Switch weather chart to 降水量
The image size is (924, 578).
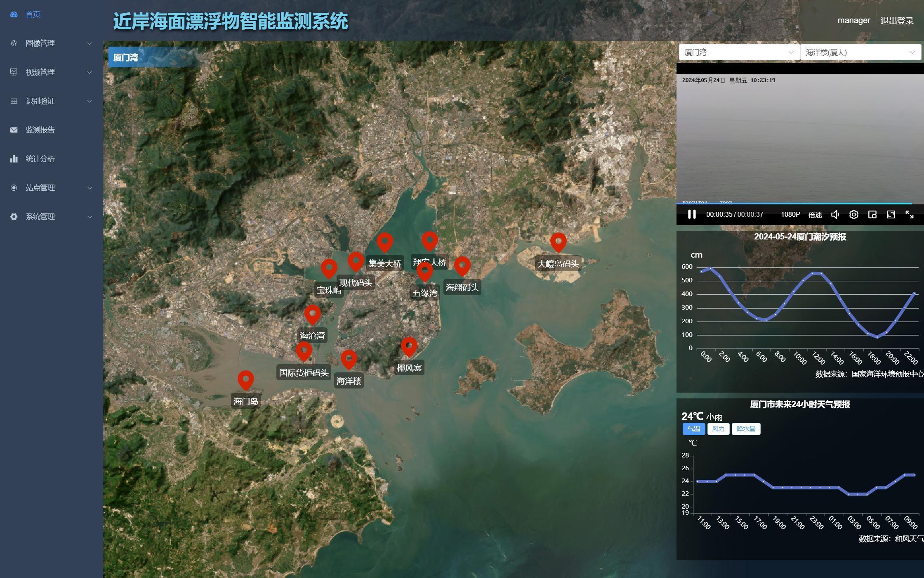click(x=746, y=429)
